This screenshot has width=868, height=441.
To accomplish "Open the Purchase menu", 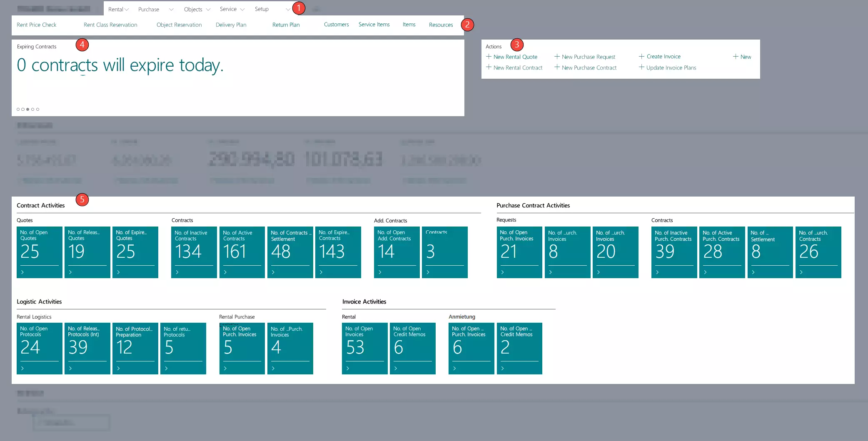I will click(x=149, y=9).
